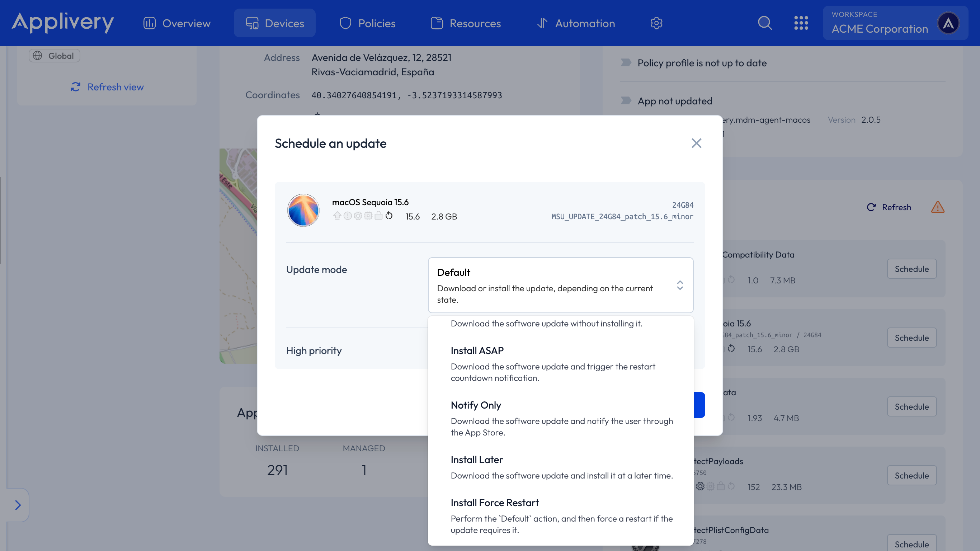Close the Schedule an update dialog
Viewport: 980px width, 551px height.
696,143
